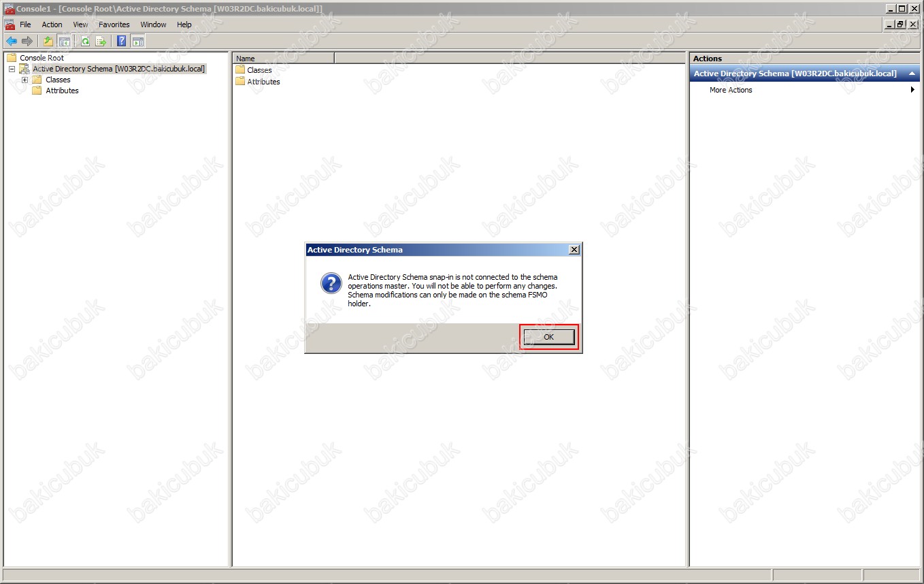Toggle Show/Hide Console Tree icon
Screen dimensions: 924x584
click(64, 41)
